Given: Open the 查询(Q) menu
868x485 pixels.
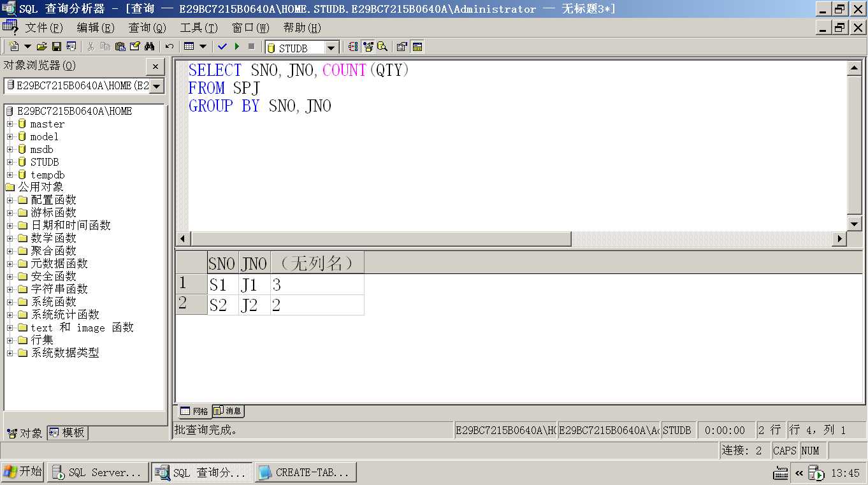Looking at the screenshot, I should pyautogui.click(x=147, y=27).
